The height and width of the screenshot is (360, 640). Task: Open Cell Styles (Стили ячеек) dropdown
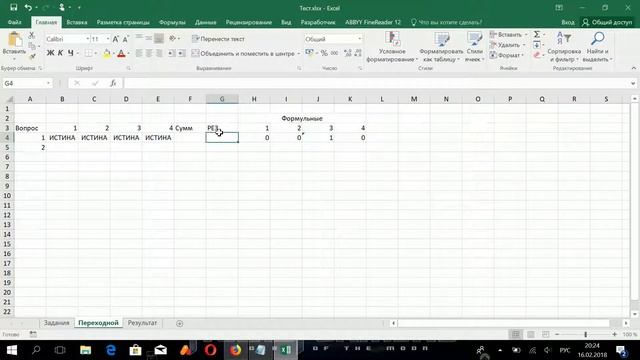coord(475,47)
